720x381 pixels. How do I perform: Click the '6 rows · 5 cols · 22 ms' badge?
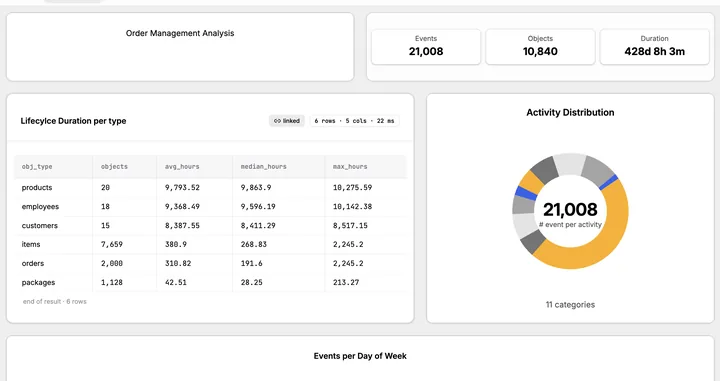coord(354,121)
